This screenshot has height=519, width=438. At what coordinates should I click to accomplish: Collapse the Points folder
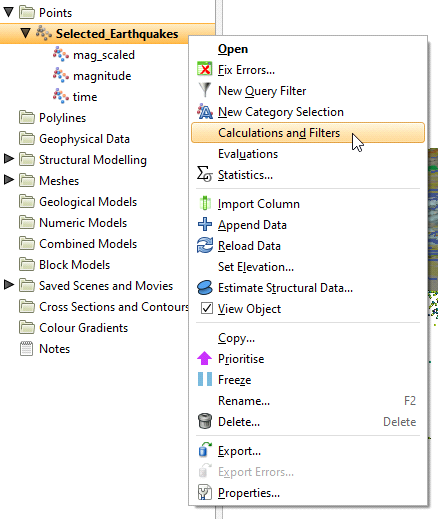tap(9, 12)
